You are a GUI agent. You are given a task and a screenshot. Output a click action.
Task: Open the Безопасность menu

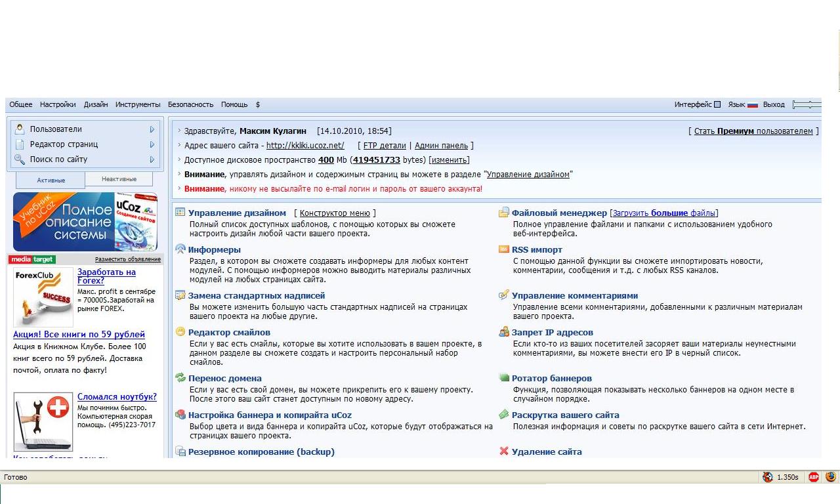point(190,104)
